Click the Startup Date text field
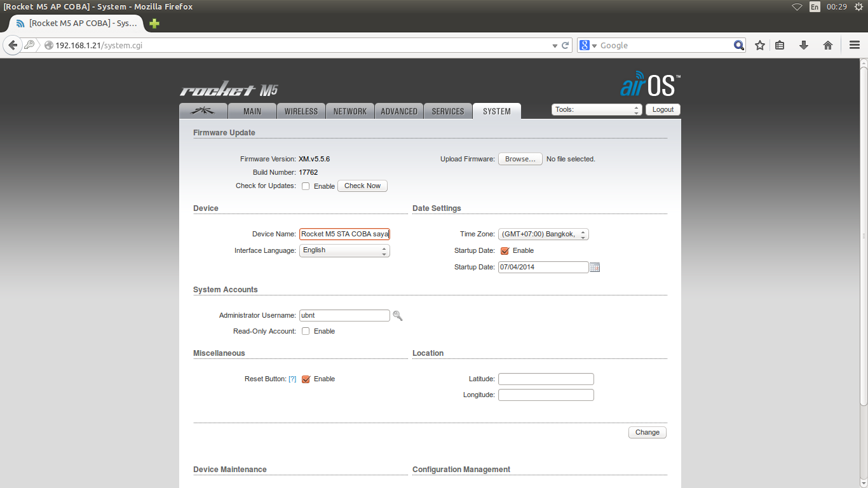The height and width of the screenshot is (488, 868). tap(543, 267)
